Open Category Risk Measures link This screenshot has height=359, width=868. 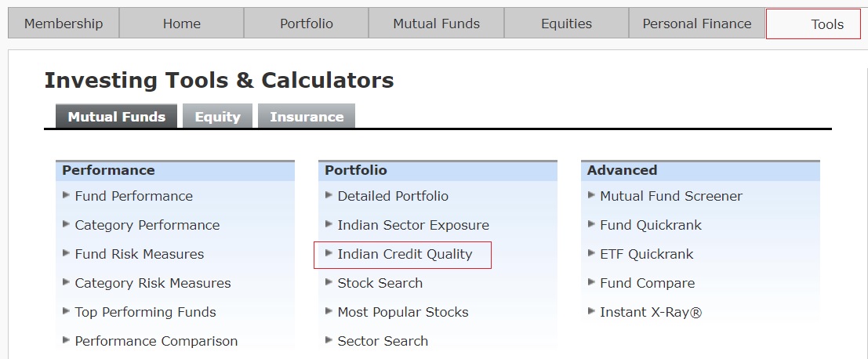(x=153, y=283)
